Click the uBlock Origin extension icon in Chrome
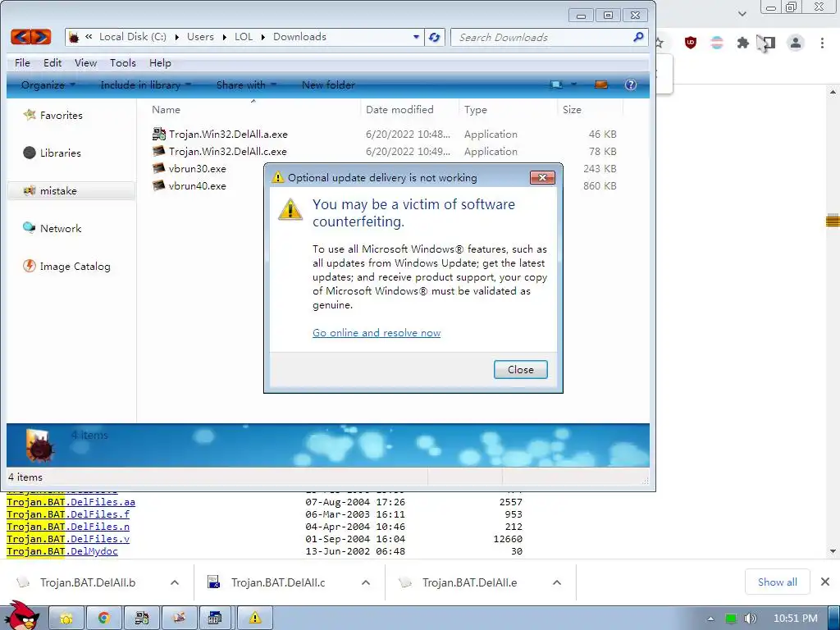Viewport: 840px width, 630px height. [x=691, y=43]
